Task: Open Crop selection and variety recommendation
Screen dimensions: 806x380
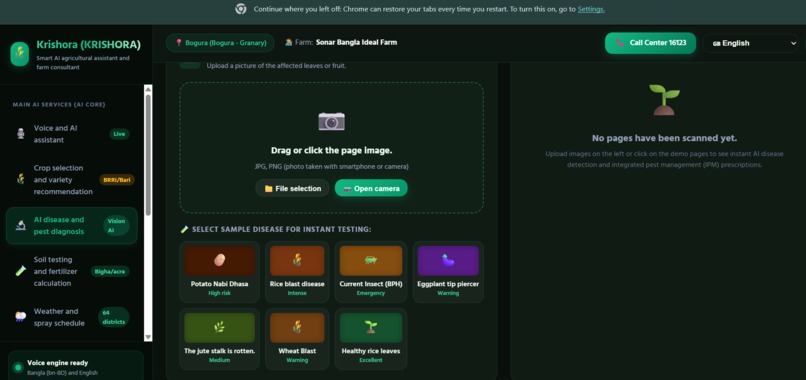Action: tap(71, 179)
